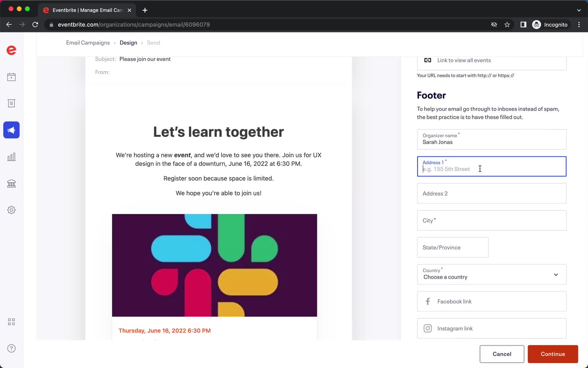This screenshot has width=588, height=368.
Task: Click the Design breadcrumb navigation tab
Action: (128, 42)
